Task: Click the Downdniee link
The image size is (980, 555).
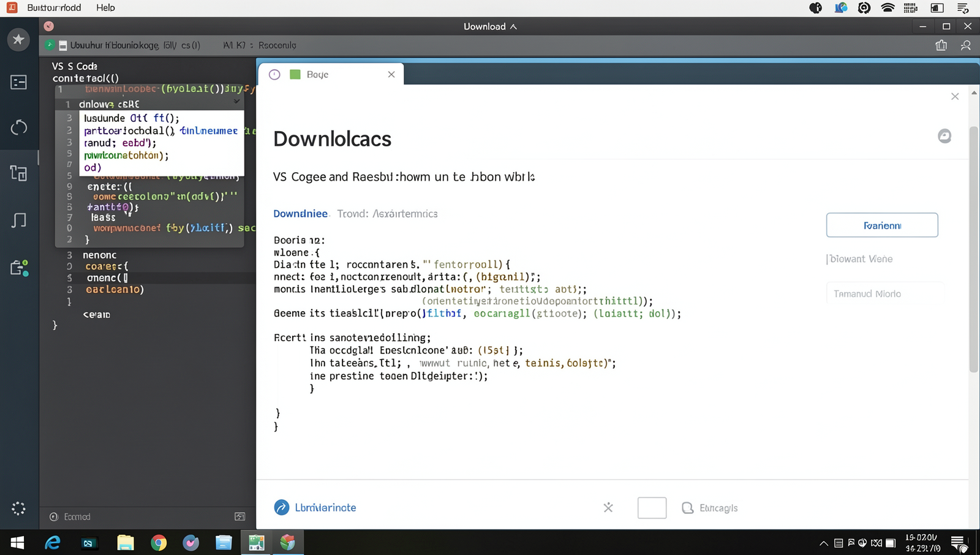Action: point(300,213)
